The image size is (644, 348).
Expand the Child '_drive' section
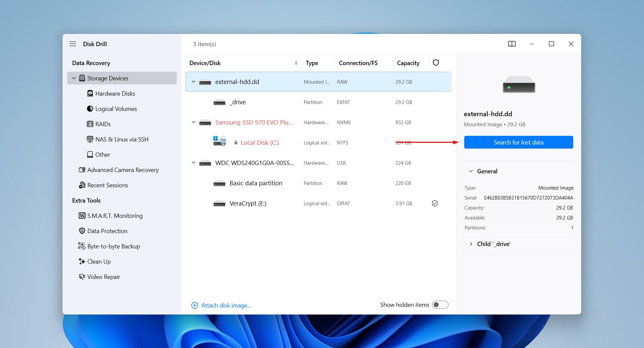tap(471, 244)
